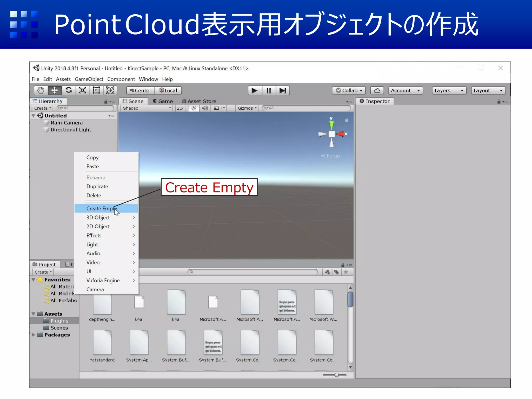532x399 pixels.
Task: Collapse the Favorites tree
Action: (x=33, y=280)
